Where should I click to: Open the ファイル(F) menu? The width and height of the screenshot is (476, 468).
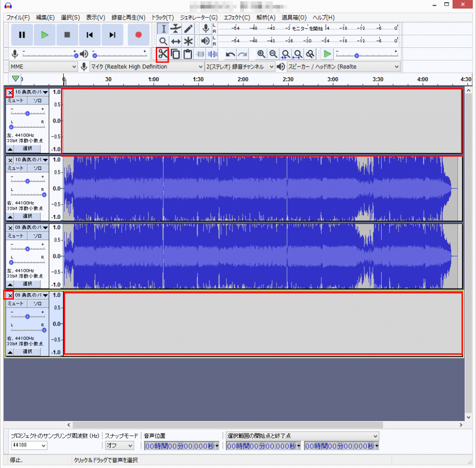18,17
